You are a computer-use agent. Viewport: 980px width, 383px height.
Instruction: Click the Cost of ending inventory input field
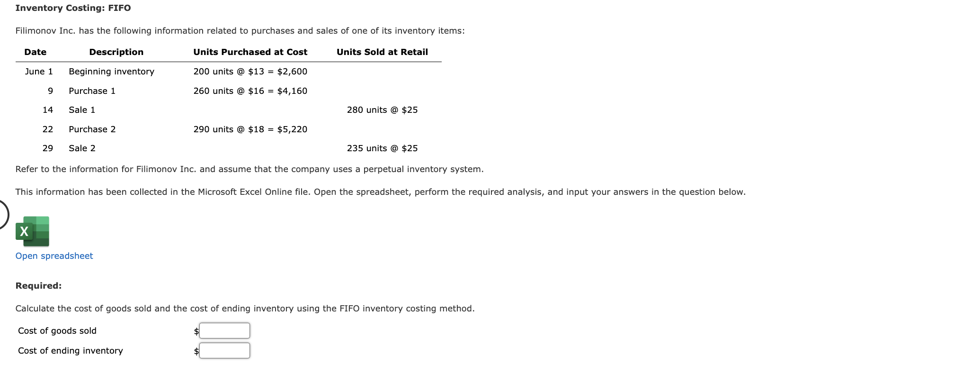224,350
